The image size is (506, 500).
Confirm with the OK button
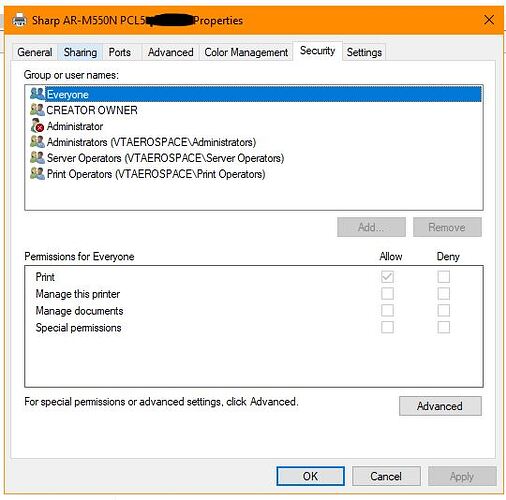(x=310, y=476)
